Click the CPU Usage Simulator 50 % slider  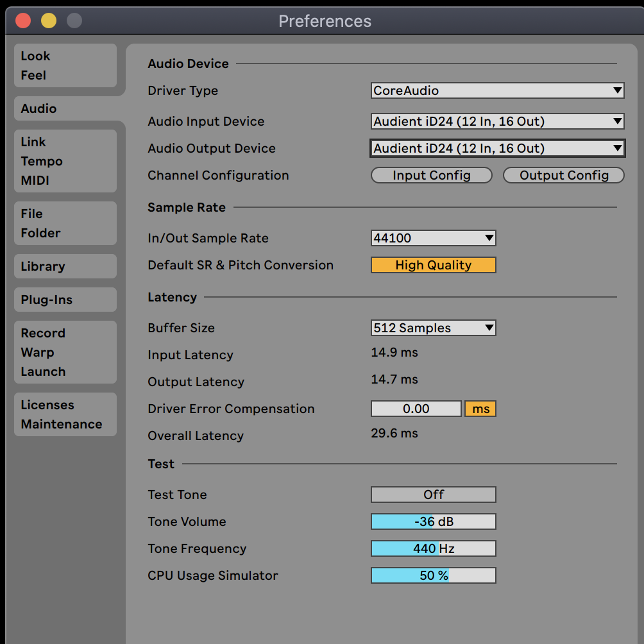tap(434, 575)
